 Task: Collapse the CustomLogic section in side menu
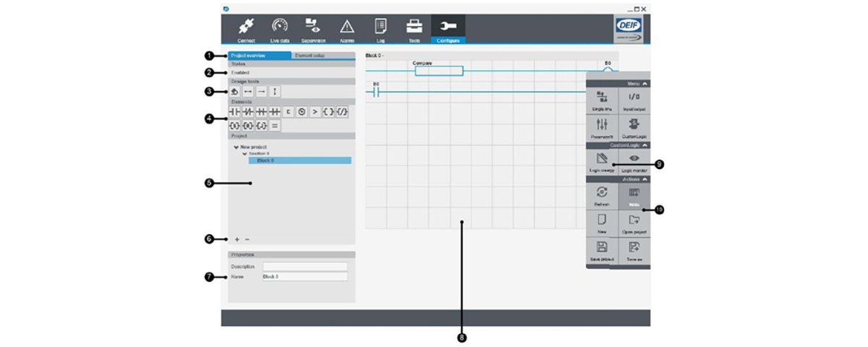[645, 145]
